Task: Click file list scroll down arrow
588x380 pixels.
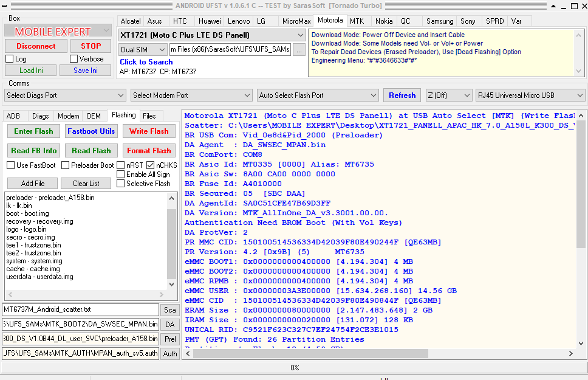Action: pos(172,285)
